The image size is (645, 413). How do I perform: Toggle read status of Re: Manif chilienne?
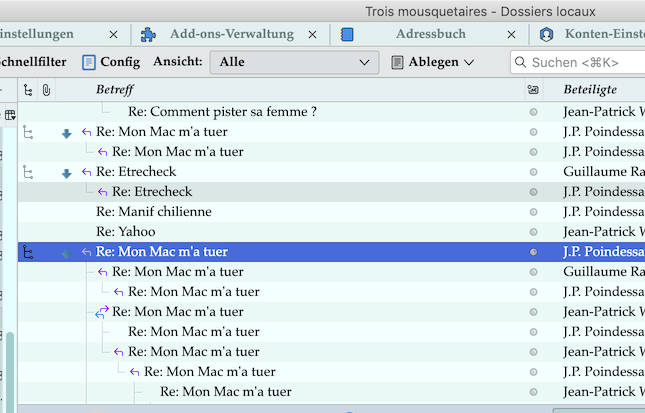pyautogui.click(x=533, y=212)
